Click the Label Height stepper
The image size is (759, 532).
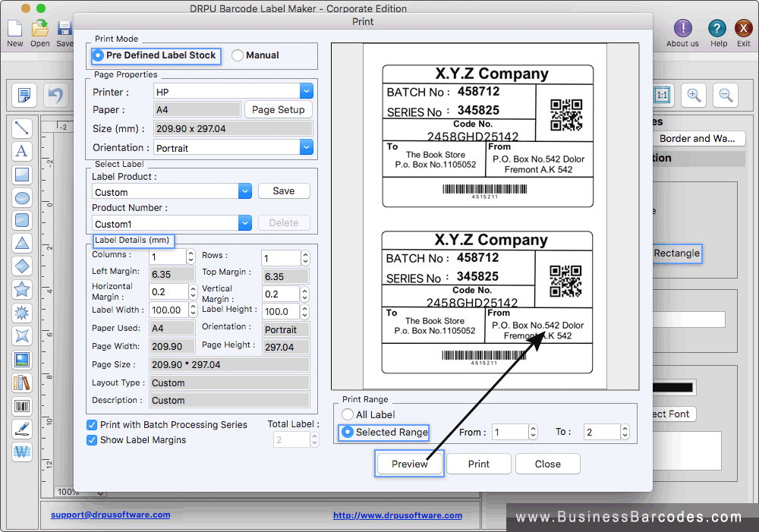coord(304,312)
